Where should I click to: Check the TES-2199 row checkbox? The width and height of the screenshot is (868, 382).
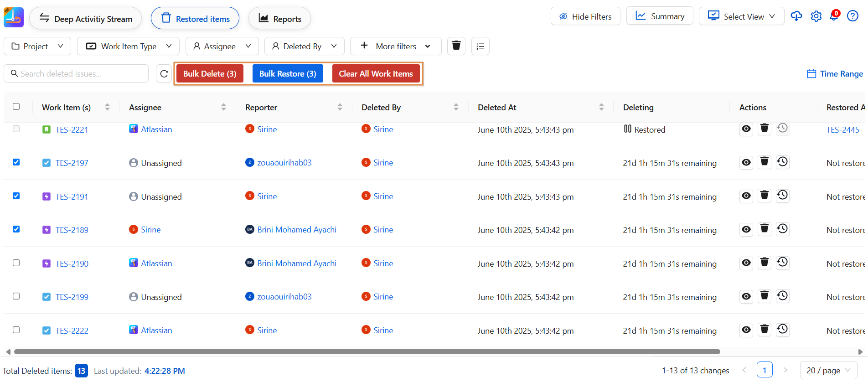pyautogui.click(x=16, y=296)
